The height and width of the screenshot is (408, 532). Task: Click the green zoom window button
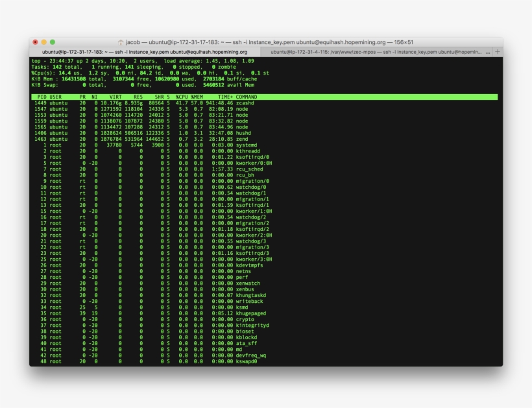click(x=53, y=42)
